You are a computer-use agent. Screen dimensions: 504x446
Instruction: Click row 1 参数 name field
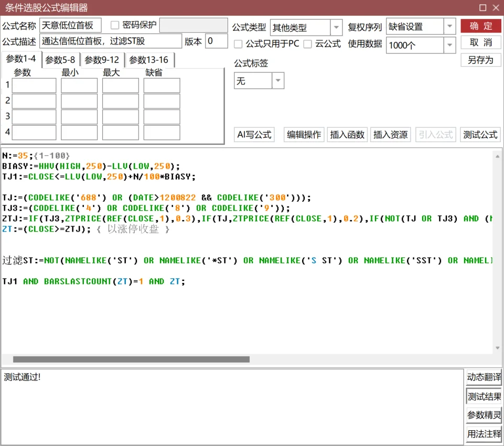(x=34, y=85)
